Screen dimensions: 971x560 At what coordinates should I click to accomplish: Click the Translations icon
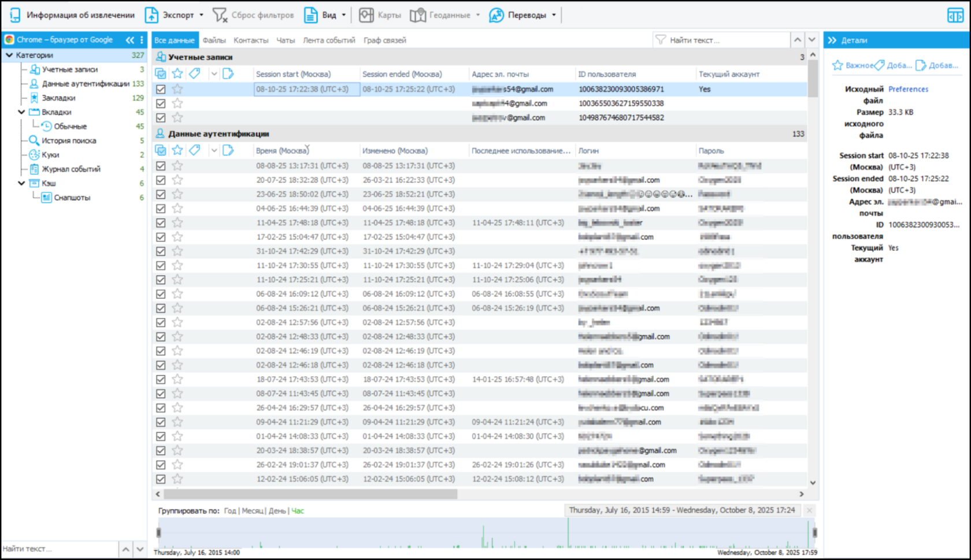496,15
